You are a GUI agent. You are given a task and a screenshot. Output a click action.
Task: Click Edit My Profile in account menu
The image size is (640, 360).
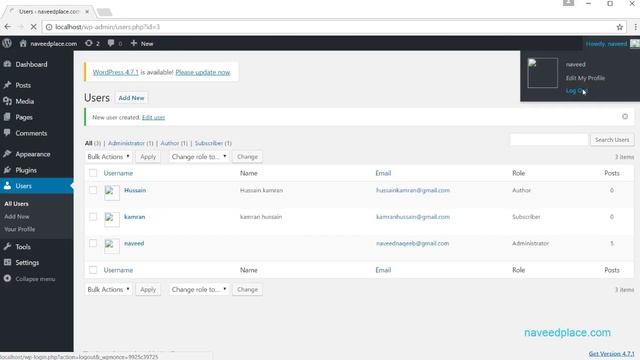coord(585,78)
